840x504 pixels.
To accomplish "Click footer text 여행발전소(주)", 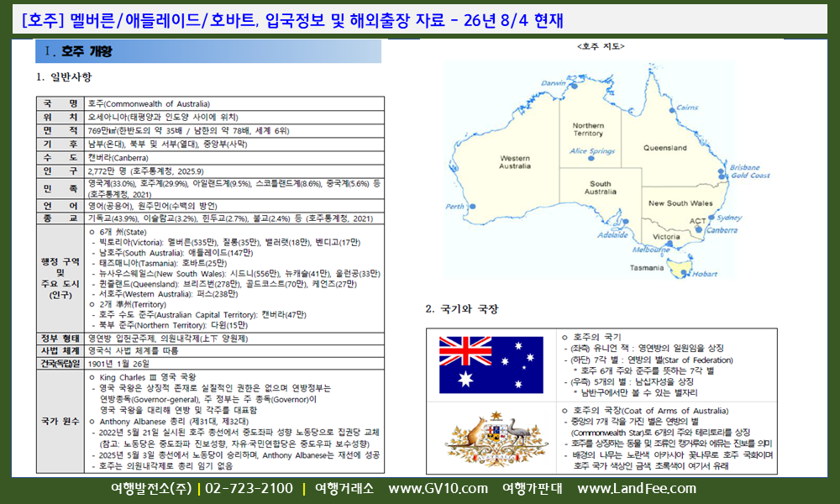I will coord(151,489).
